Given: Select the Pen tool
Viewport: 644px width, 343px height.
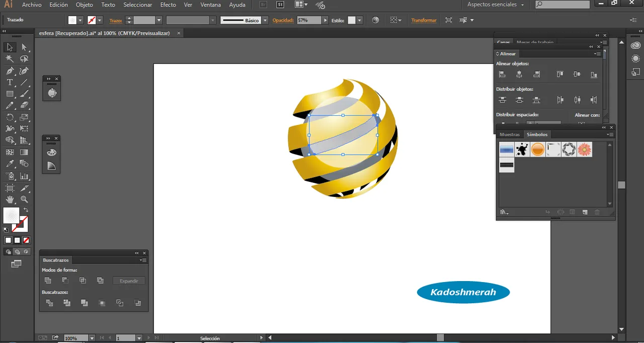Looking at the screenshot, I should pos(10,71).
